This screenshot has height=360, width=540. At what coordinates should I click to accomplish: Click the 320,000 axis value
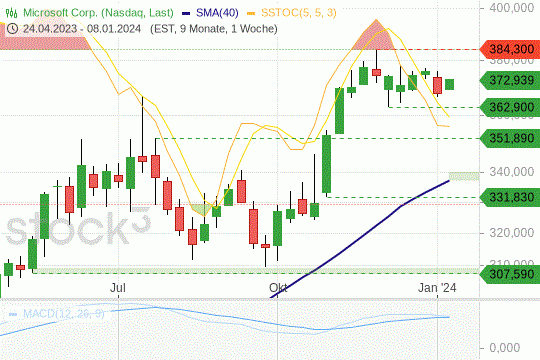pos(511,233)
